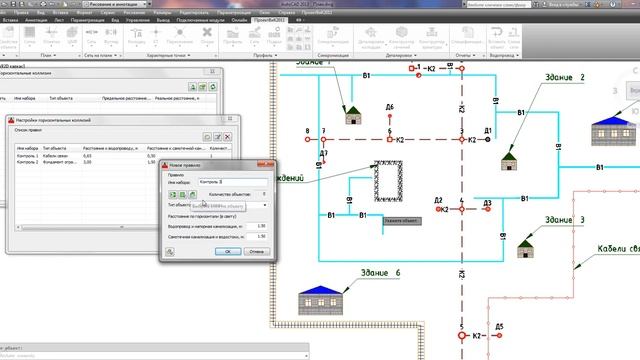This screenshot has height=360, width=640.
Task: Click Реальное расстояние column header in collisions window
Action: [x=177, y=98]
